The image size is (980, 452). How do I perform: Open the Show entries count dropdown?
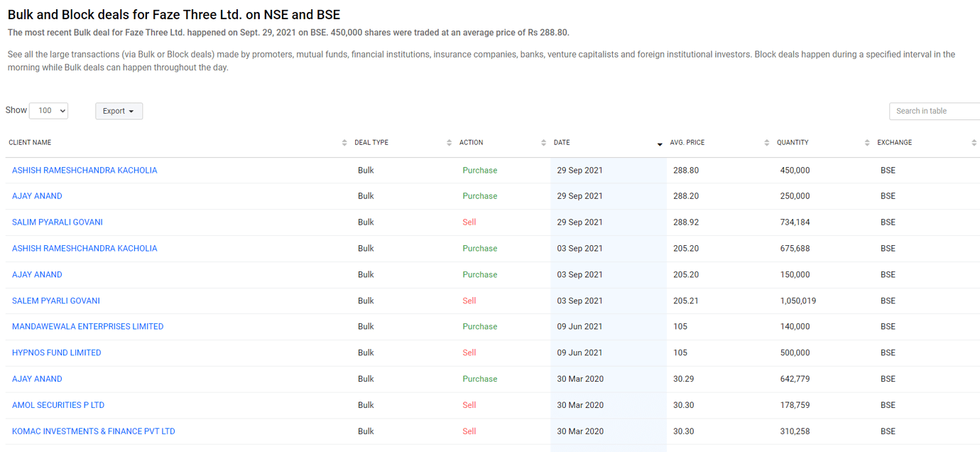(48, 111)
